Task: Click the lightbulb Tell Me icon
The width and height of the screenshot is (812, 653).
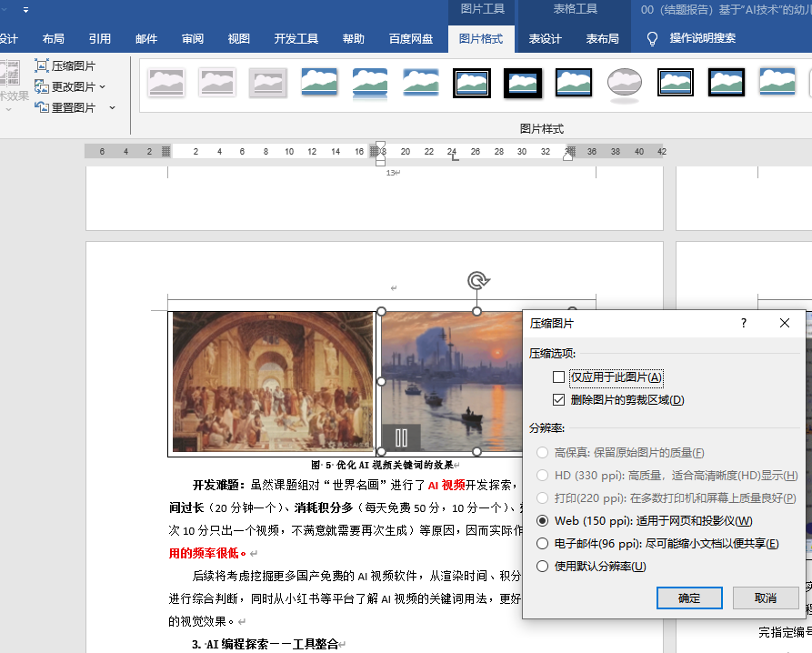Action: [x=653, y=39]
